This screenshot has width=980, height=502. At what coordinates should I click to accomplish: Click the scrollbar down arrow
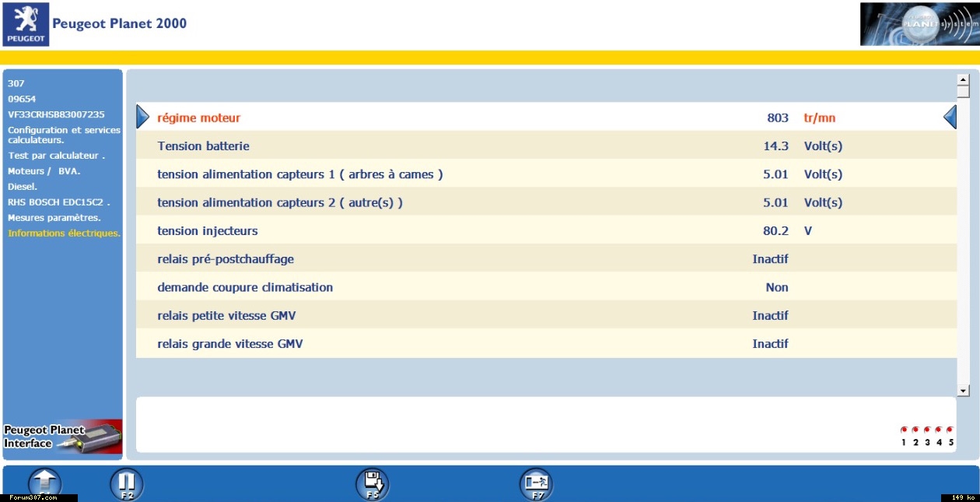[x=963, y=390]
